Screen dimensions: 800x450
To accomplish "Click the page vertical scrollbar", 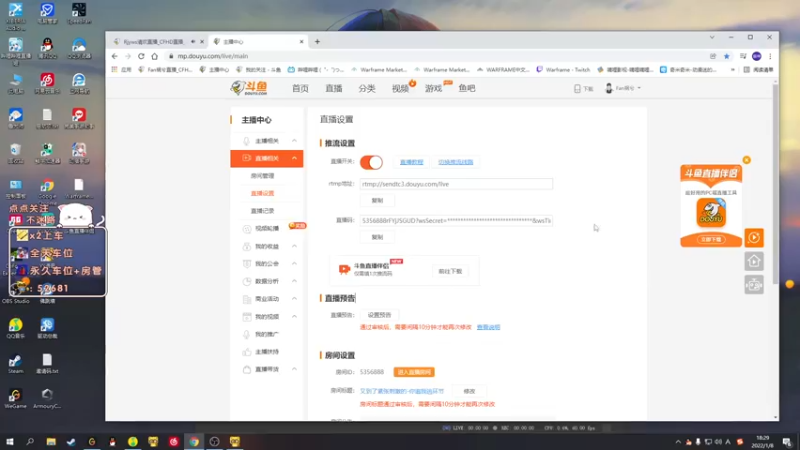I will point(776,184).
